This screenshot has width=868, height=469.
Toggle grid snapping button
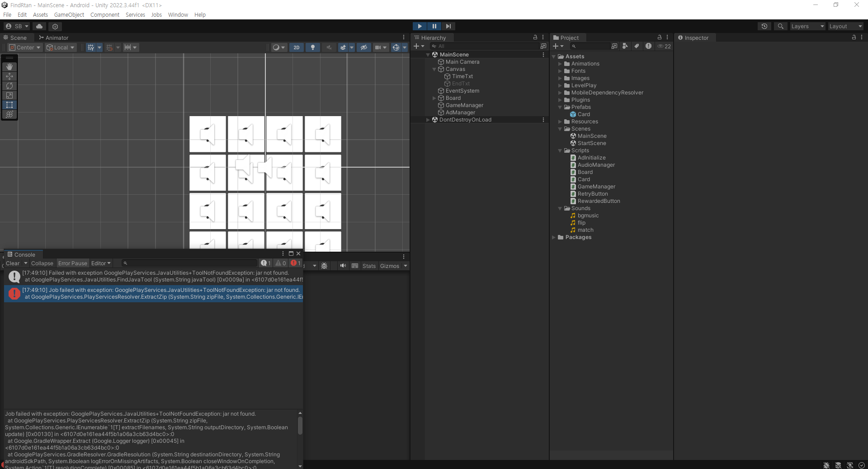[109, 47]
